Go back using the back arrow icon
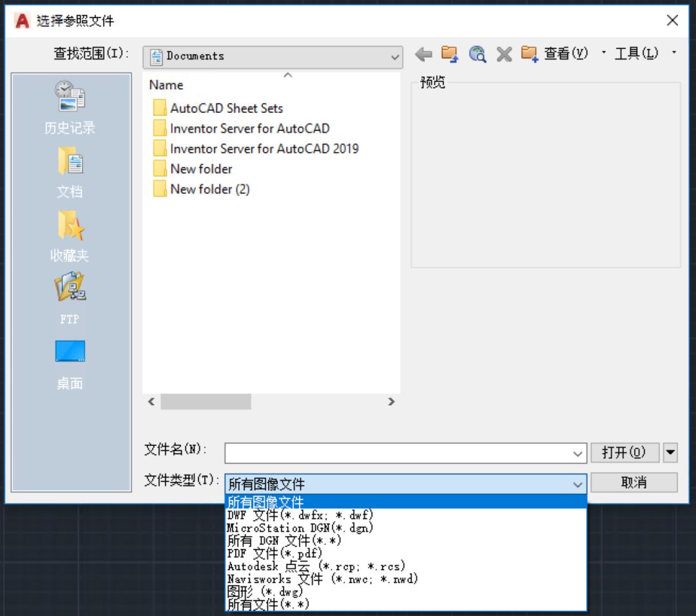Viewport: 696px width, 616px height. click(423, 54)
